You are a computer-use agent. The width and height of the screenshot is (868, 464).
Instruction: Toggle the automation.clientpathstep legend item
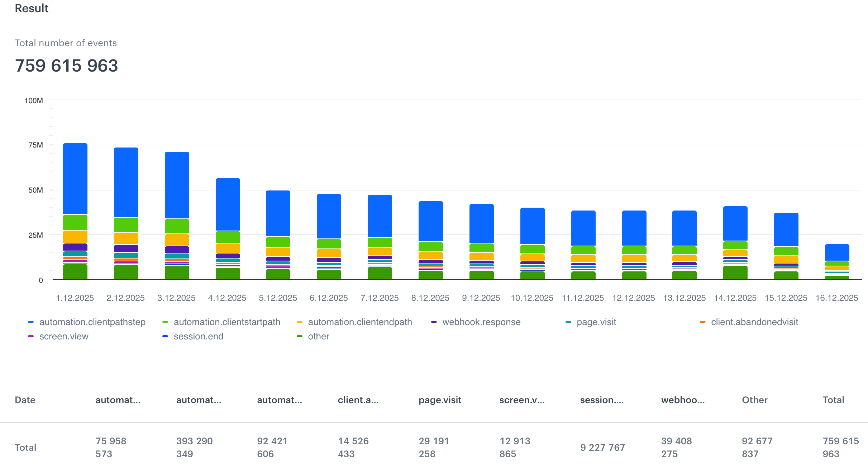92,322
